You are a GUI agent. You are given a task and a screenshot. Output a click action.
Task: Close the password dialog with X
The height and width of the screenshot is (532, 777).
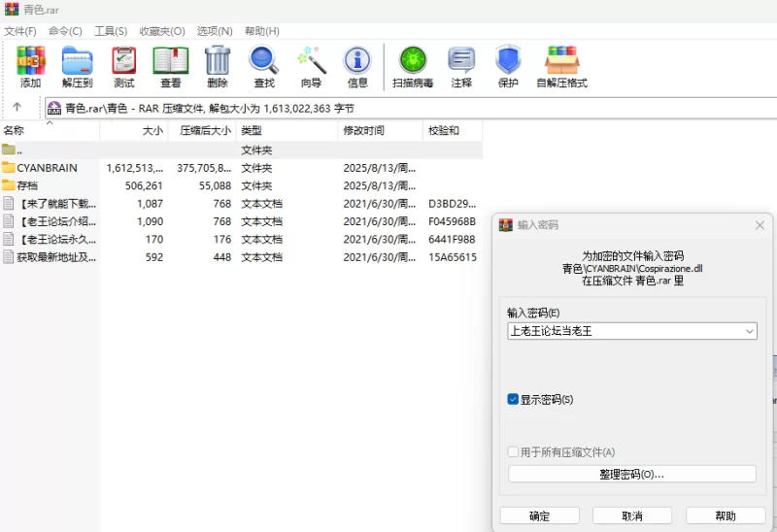coord(760,225)
